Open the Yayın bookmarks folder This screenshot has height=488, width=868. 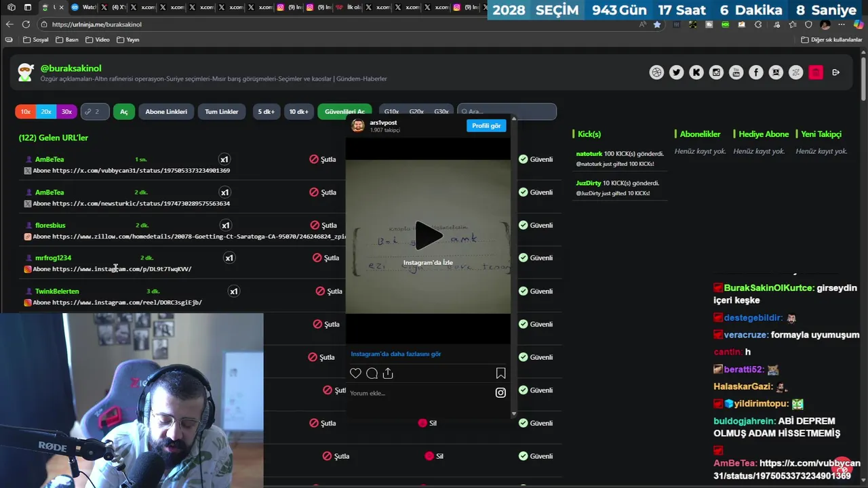(x=128, y=39)
